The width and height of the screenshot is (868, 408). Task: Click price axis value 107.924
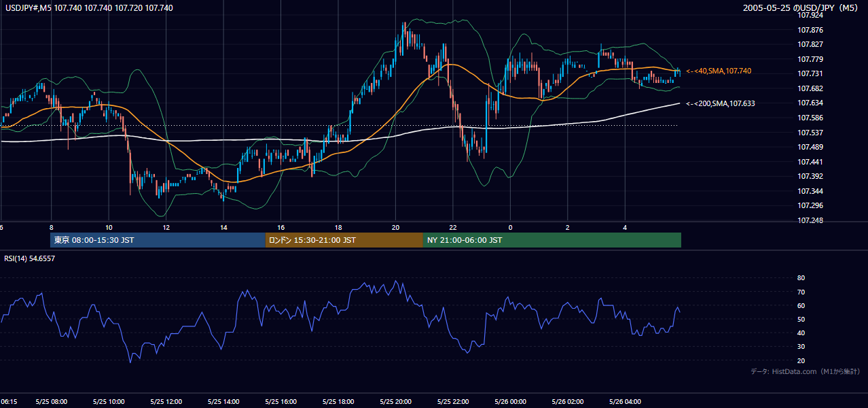coord(811,15)
